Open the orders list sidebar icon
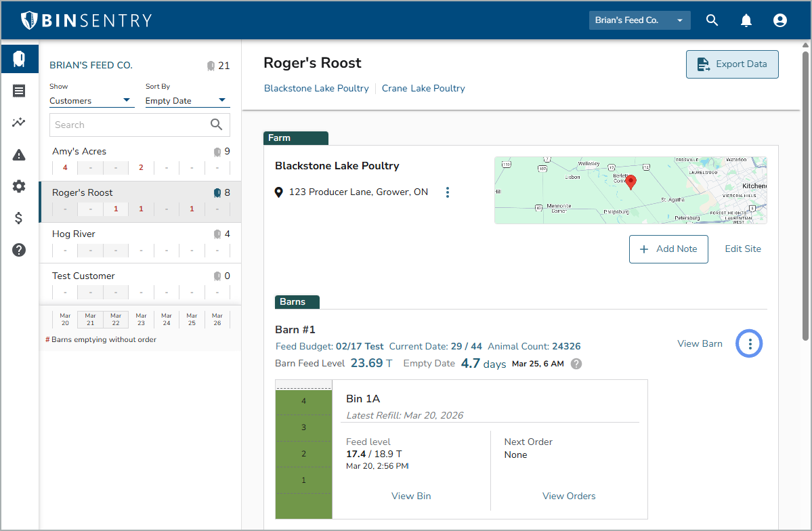This screenshot has height=531, width=812. (19, 91)
